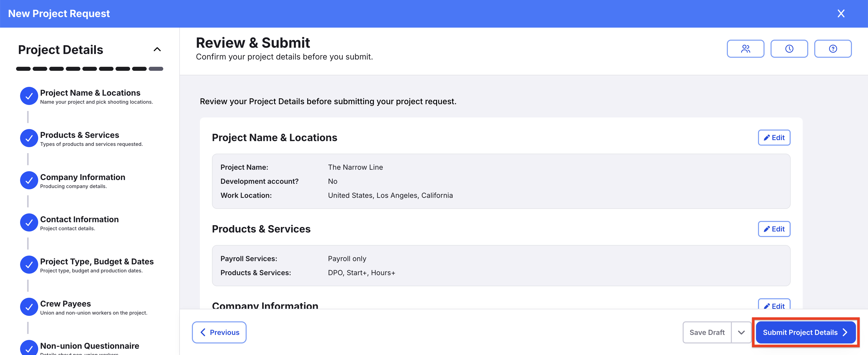Click the last gray progress segment

click(x=156, y=69)
